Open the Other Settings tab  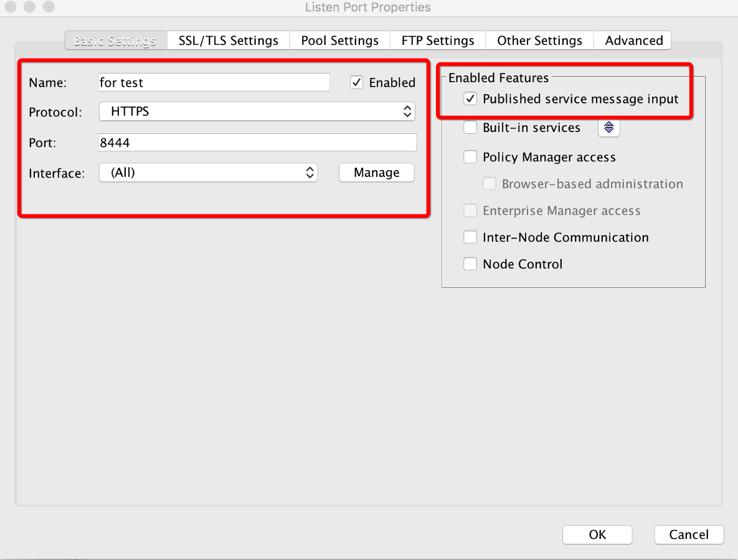click(539, 40)
